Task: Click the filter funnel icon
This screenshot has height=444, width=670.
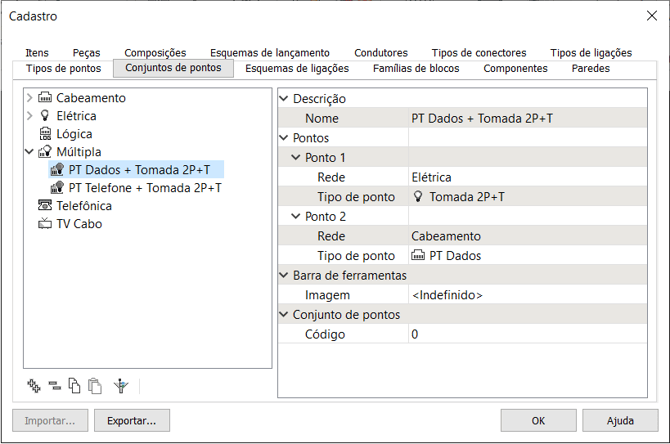Action: (x=122, y=385)
